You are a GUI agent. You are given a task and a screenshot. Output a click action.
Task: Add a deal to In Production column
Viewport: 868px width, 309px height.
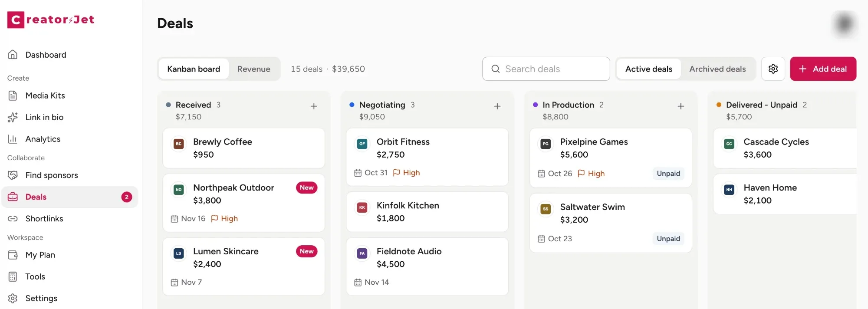[681, 106]
